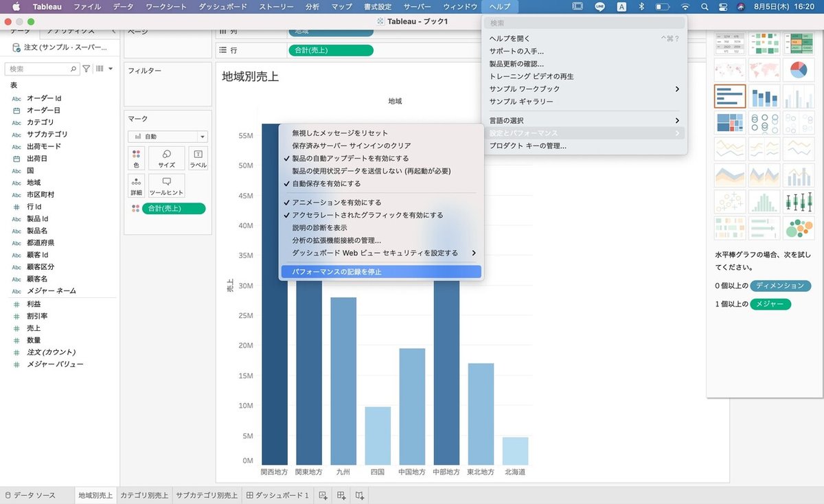Viewport: 824px width, 504px height.
Task: Click the 四国 bar in the chart
Action: (x=377, y=436)
